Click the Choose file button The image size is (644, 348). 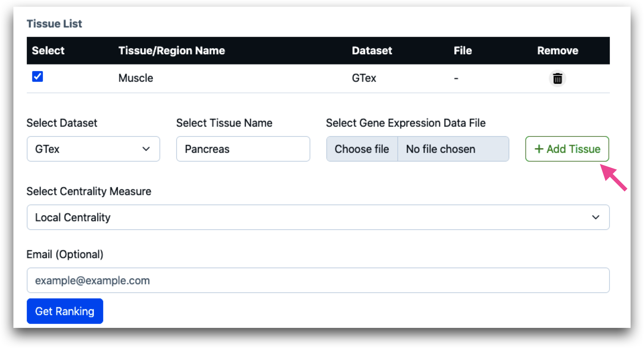(x=362, y=149)
